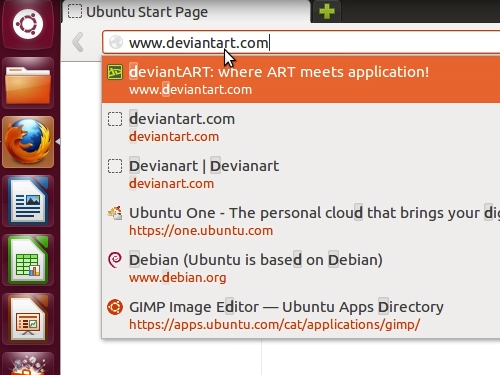This screenshot has width=500, height=375.
Task: Click the devianart.com URL text
Action: [x=171, y=184]
